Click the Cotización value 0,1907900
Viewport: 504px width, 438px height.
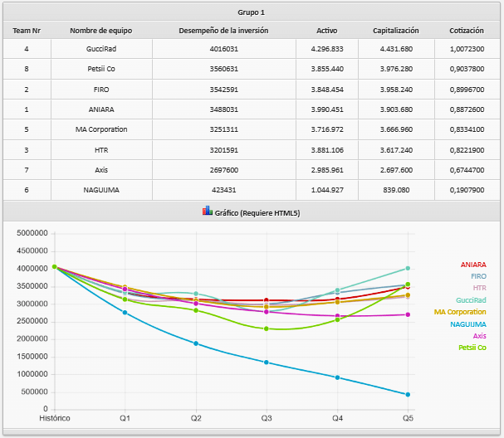467,190
